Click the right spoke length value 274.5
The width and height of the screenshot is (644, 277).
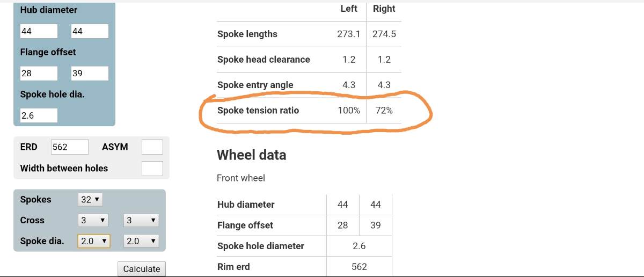[x=384, y=34]
